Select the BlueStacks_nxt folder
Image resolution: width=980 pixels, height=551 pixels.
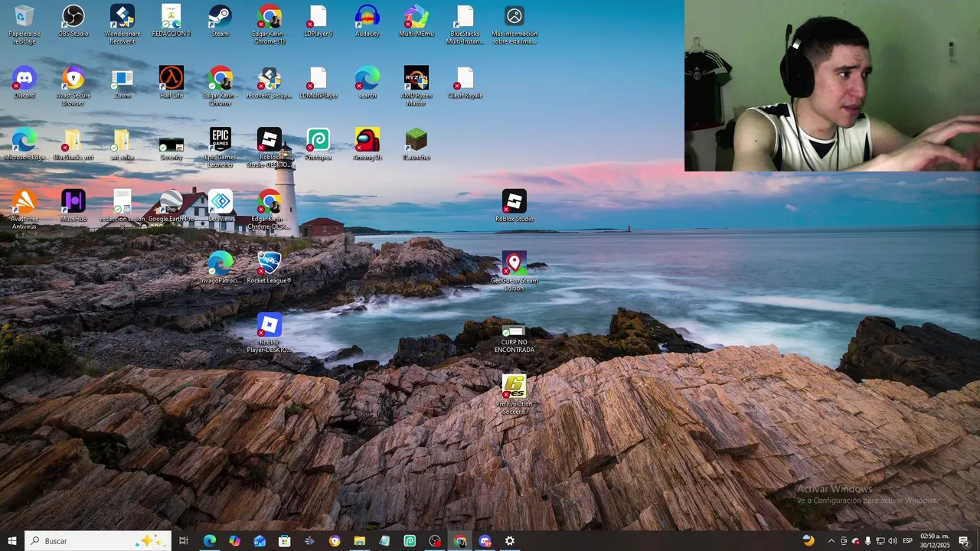(x=73, y=144)
